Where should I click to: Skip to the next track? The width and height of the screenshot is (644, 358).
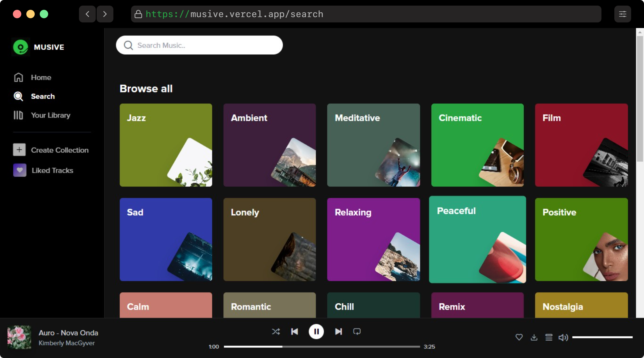(x=338, y=332)
